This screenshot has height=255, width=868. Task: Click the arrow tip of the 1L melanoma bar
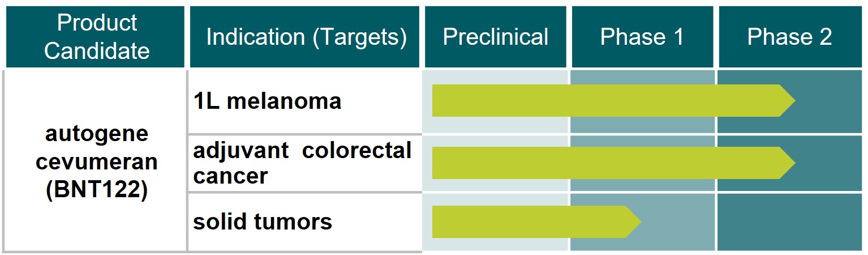[788, 101]
